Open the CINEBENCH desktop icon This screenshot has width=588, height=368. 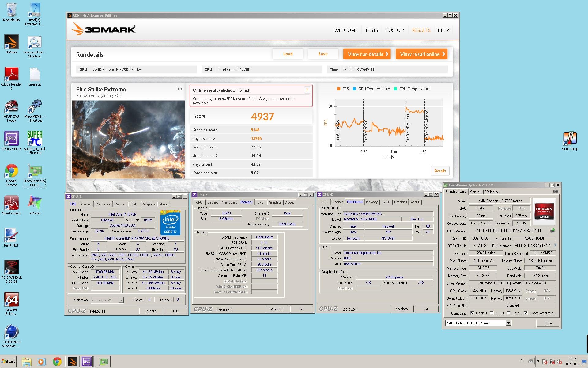click(11, 336)
